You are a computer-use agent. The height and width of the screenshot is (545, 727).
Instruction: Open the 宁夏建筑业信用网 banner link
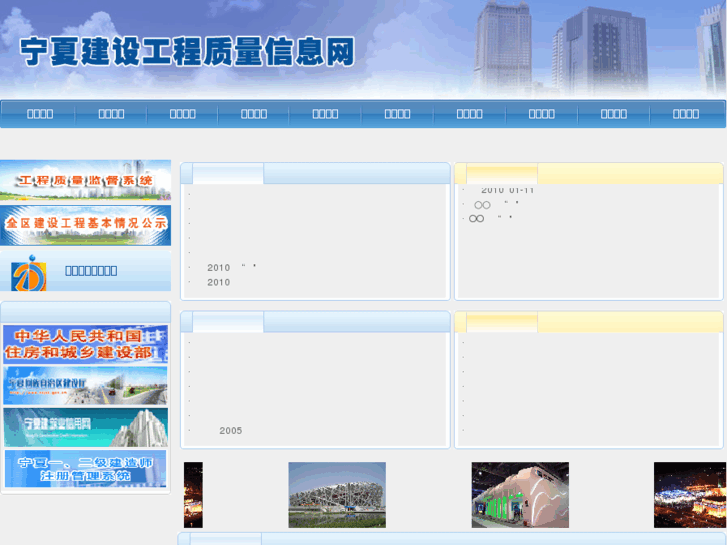[85, 427]
